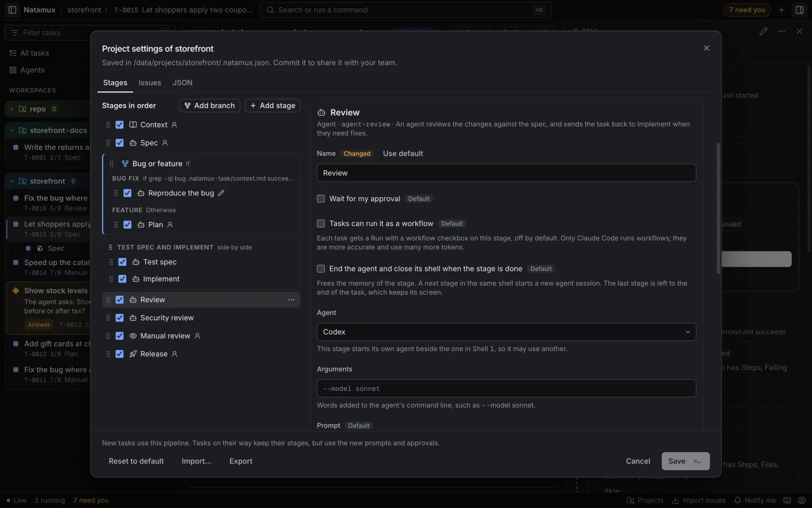
Task: Click the drag handle of Manual review stage
Action: pyautogui.click(x=108, y=336)
